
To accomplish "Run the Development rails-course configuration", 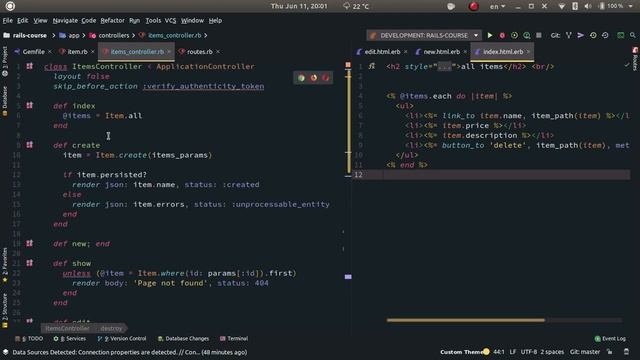I will click(x=490, y=36).
